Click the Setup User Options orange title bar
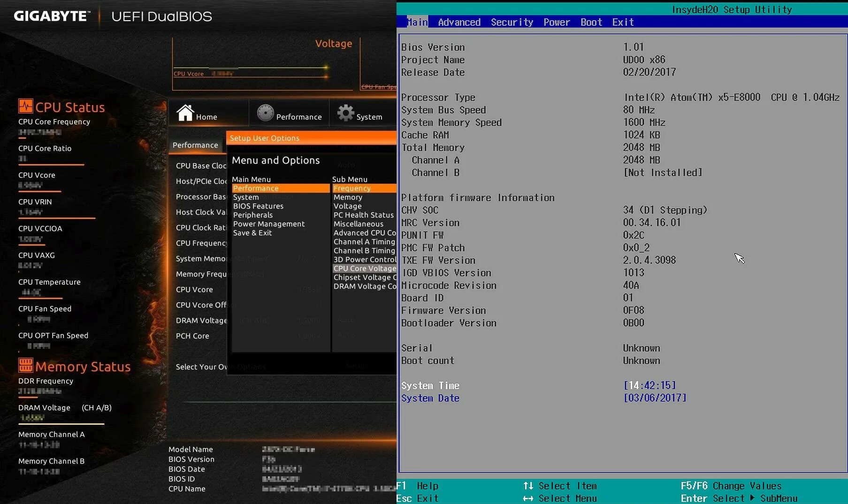Image resolution: width=848 pixels, height=504 pixels. (311, 138)
